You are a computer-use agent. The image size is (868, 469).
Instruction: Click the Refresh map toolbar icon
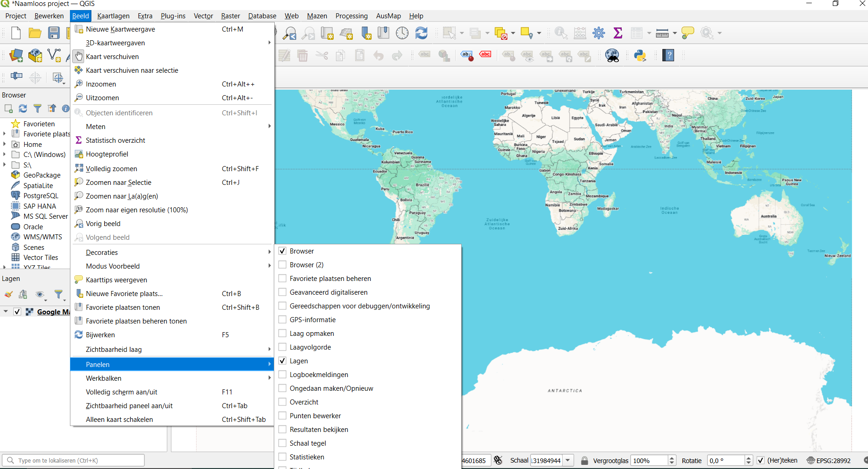click(x=421, y=33)
